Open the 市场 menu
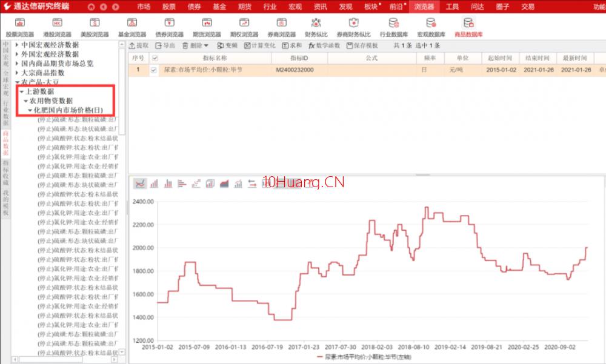 [144, 7]
